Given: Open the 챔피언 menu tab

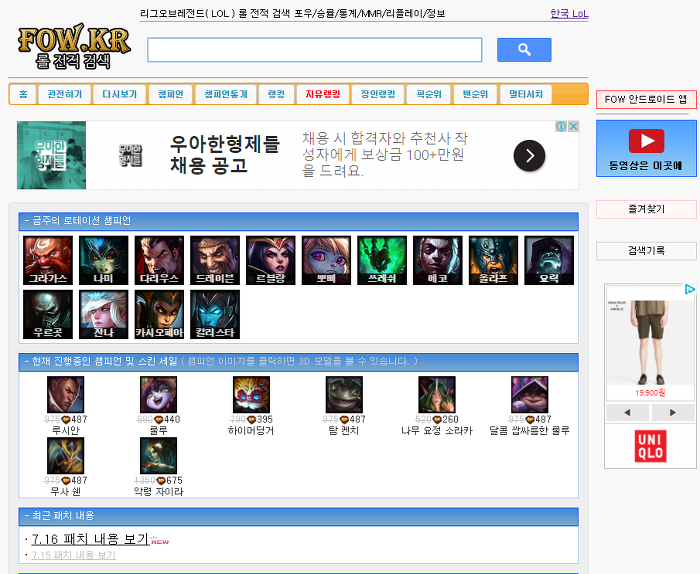Looking at the screenshot, I should click(x=171, y=94).
